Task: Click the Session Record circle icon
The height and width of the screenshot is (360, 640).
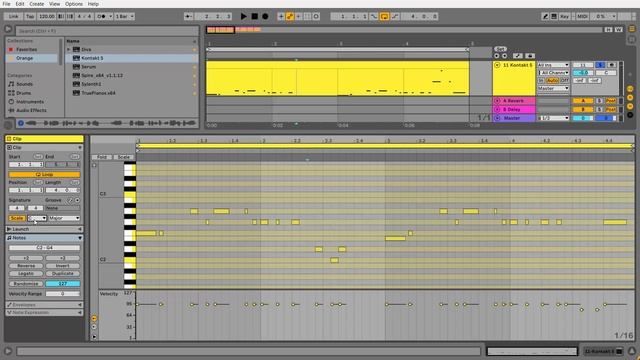Action: pos(316,16)
